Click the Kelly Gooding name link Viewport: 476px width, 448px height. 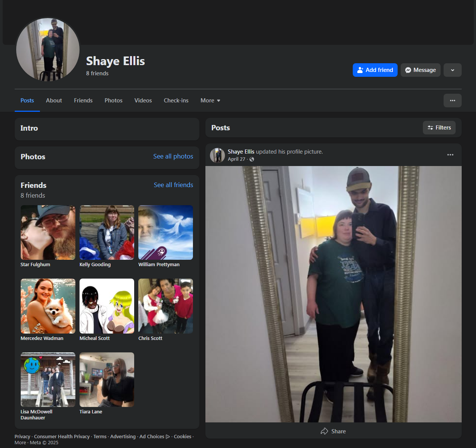coord(95,265)
